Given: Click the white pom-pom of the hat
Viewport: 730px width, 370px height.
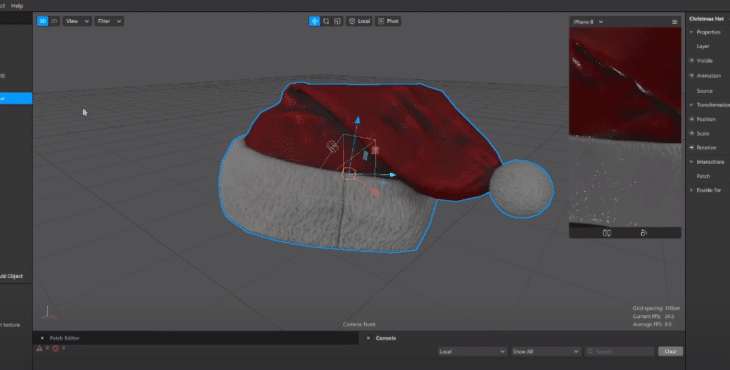Looking at the screenshot, I should click(x=521, y=188).
